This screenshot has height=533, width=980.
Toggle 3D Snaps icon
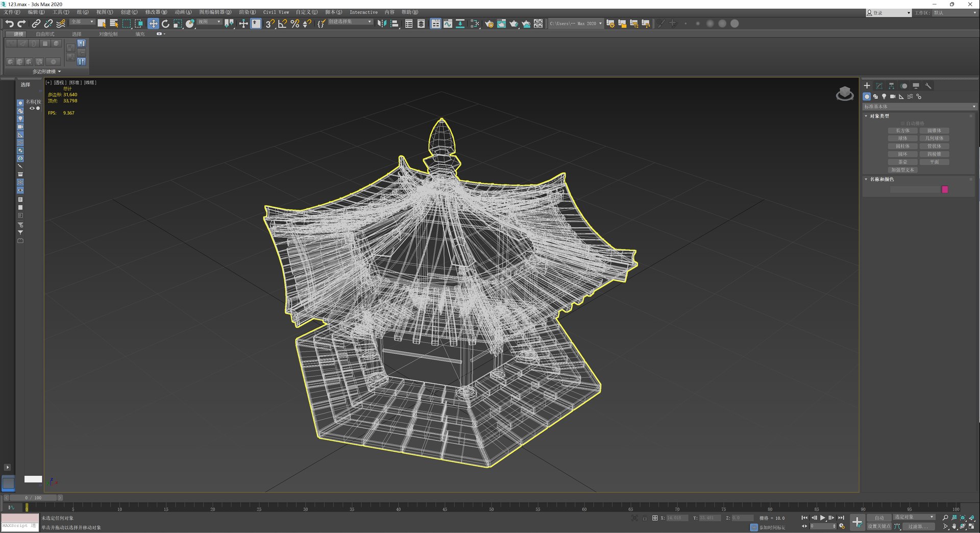pyautogui.click(x=270, y=23)
